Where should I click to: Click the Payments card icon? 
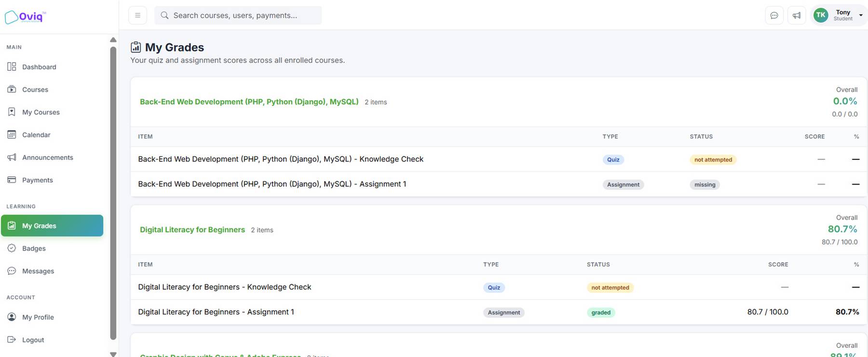tap(12, 180)
